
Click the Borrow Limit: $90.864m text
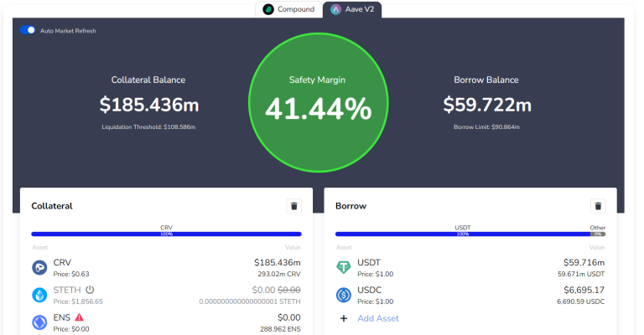(486, 127)
